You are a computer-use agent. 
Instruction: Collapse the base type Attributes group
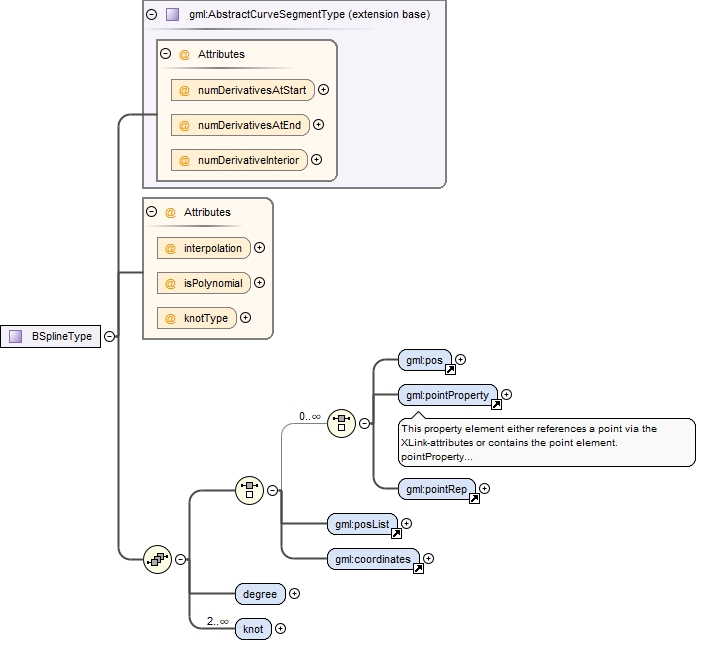[x=165, y=54]
